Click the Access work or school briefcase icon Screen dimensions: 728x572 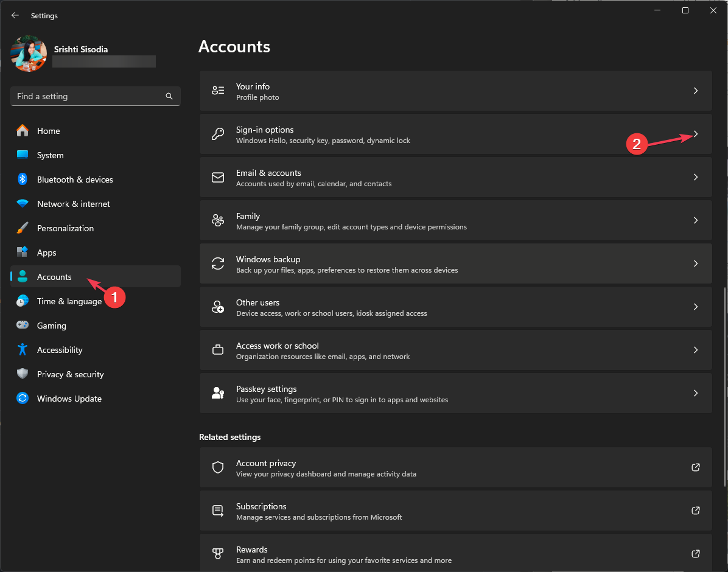click(x=218, y=350)
